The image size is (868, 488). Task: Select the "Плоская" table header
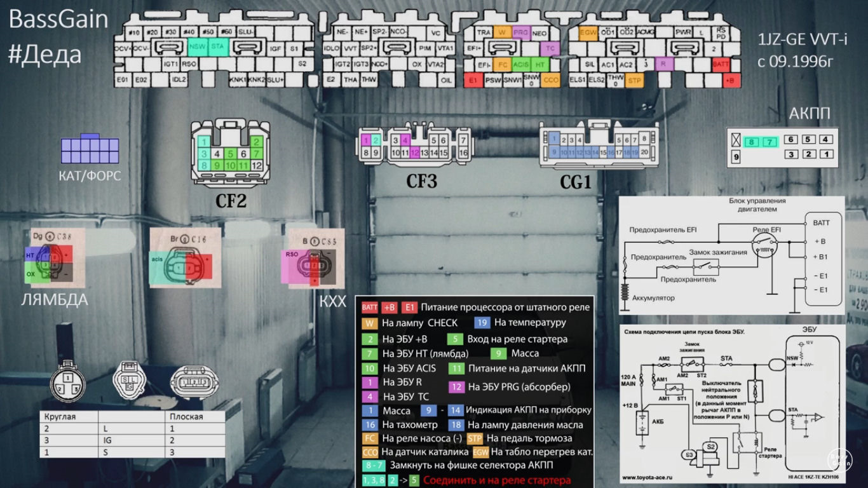pos(186,417)
